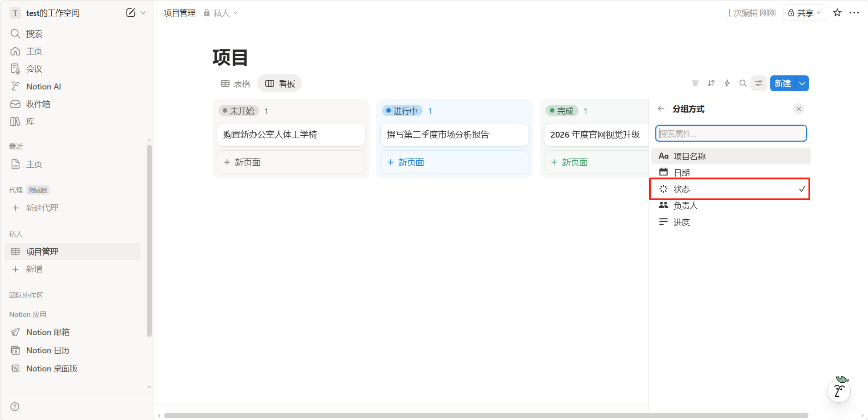Open the three-dots page menu
Screen dimensions: 868x420
point(854,13)
